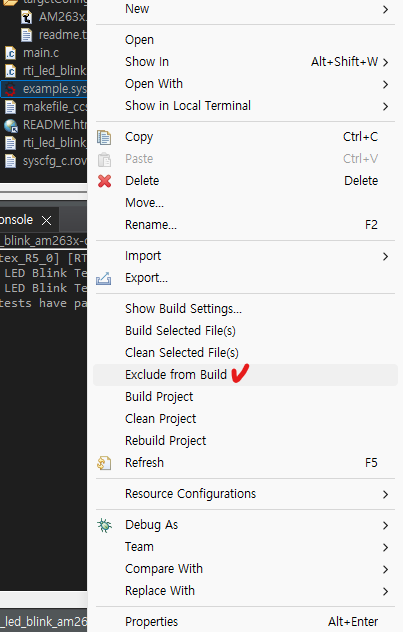
Task: Click the Export icon in the menu
Action: click(x=104, y=278)
